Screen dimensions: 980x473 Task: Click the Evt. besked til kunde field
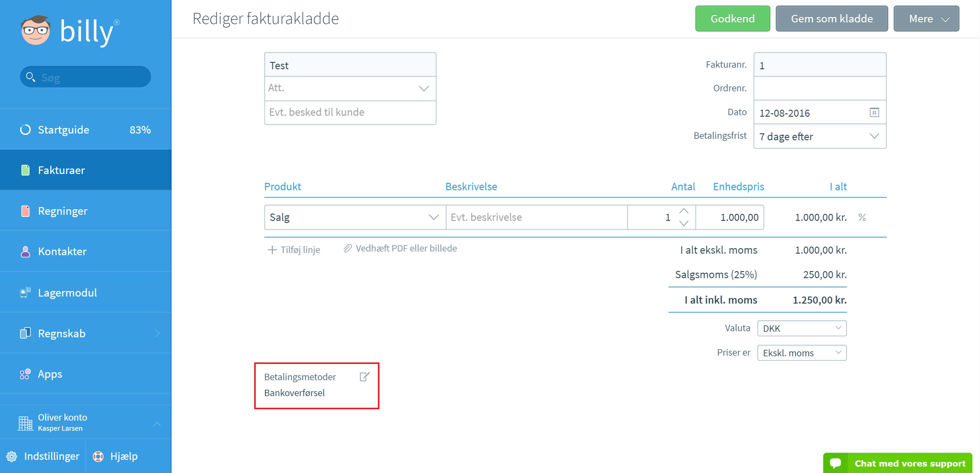pyautogui.click(x=350, y=112)
